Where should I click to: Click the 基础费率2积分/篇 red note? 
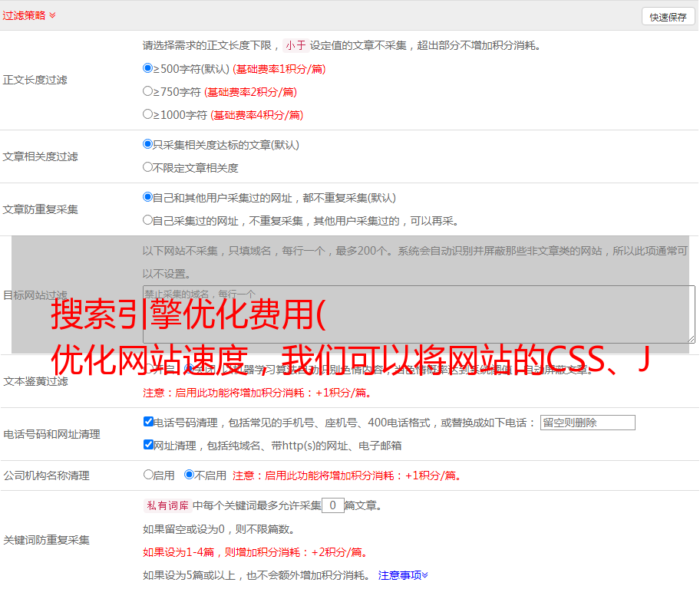click(251, 92)
